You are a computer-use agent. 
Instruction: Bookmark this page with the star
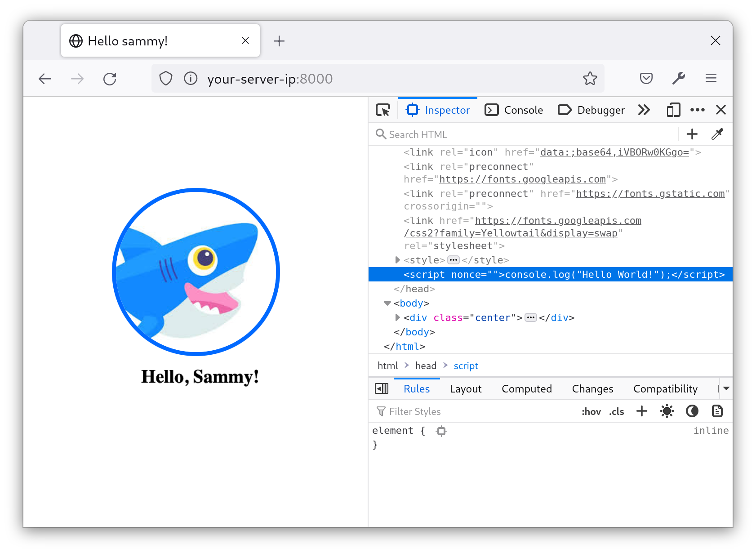coord(590,79)
